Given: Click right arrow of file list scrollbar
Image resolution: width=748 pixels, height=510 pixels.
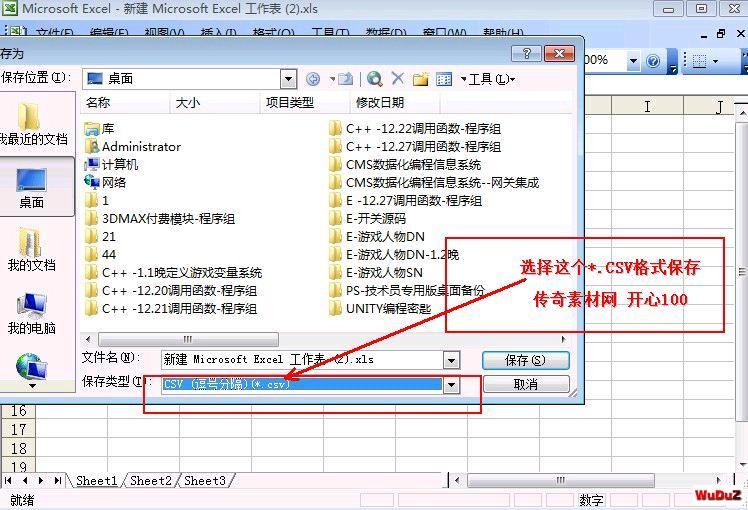Looking at the screenshot, I should pos(564,339).
